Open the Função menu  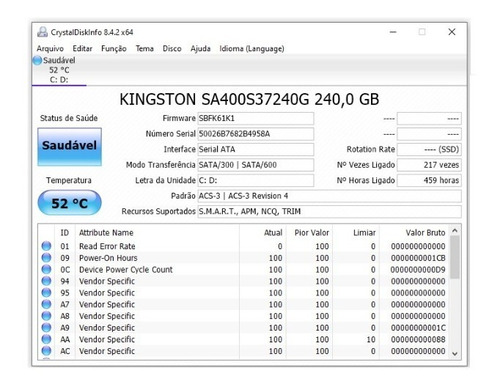pos(114,49)
